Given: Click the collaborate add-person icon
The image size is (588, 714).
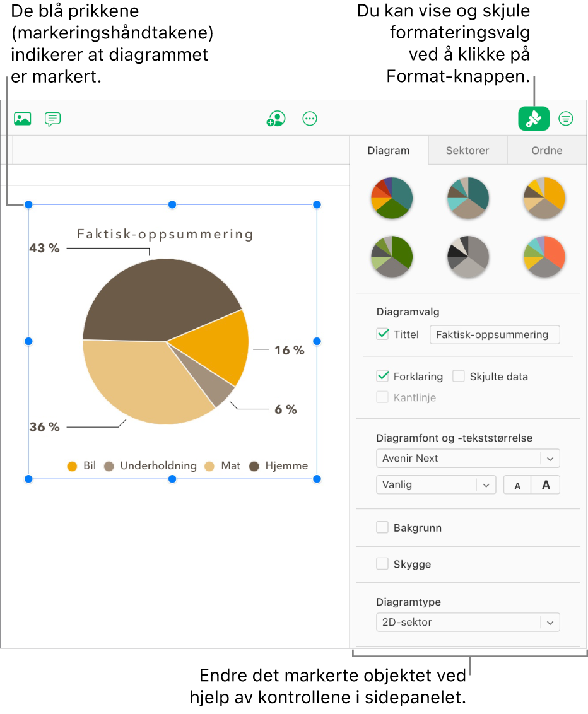Looking at the screenshot, I should (x=276, y=119).
